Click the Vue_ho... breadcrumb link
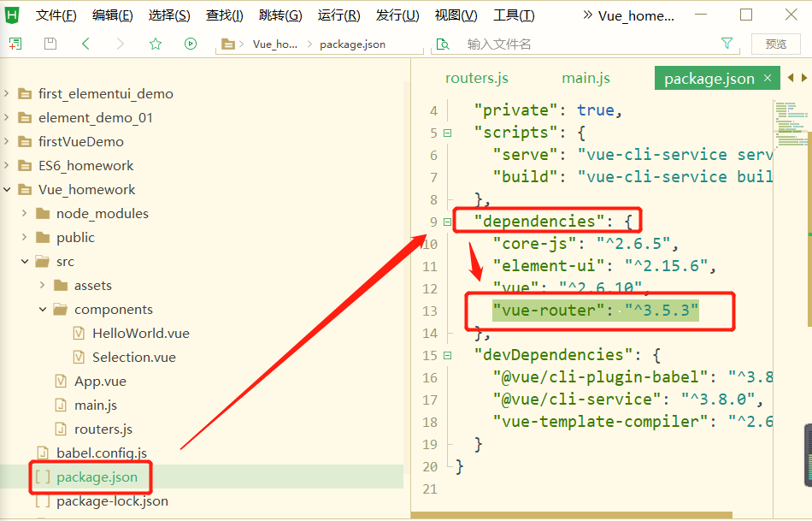The image size is (812, 521). point(275,44)
